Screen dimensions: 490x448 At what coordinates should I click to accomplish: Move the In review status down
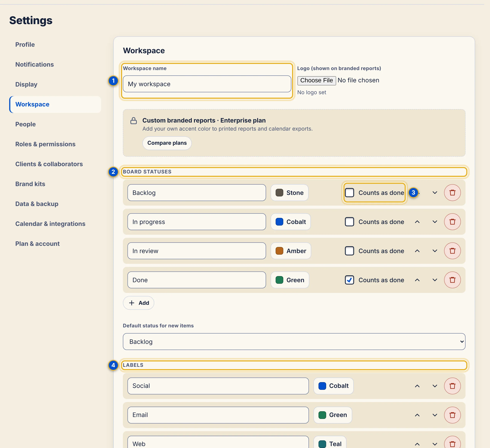coord(435,251)
